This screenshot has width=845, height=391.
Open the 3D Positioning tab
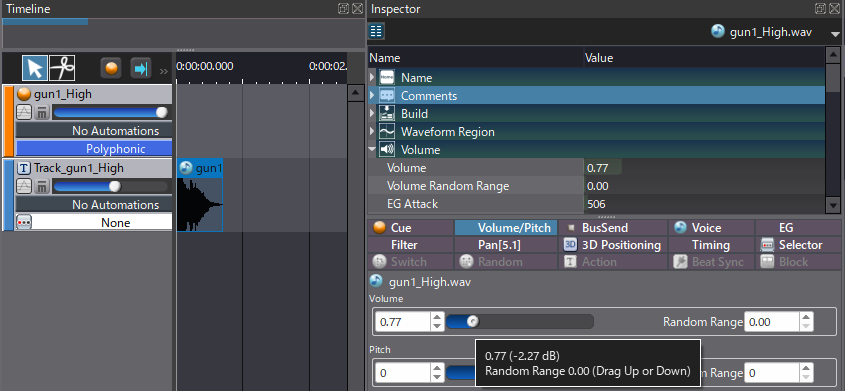tap(613, 245)
